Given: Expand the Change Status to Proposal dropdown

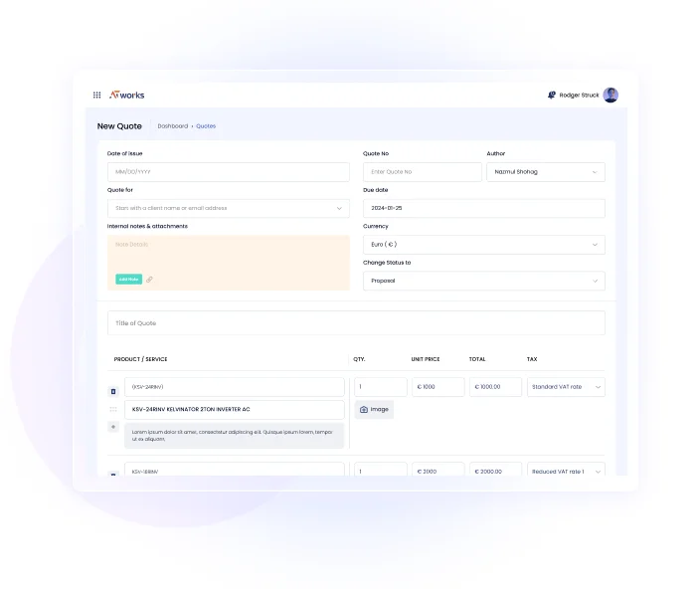Looking at the screenshot, I should click(x=483, y=281).
